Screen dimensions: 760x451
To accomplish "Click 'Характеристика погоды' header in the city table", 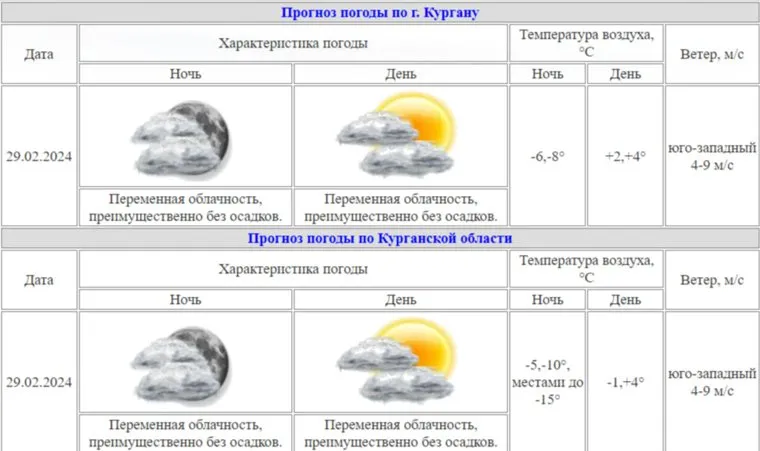I will 292,44.
